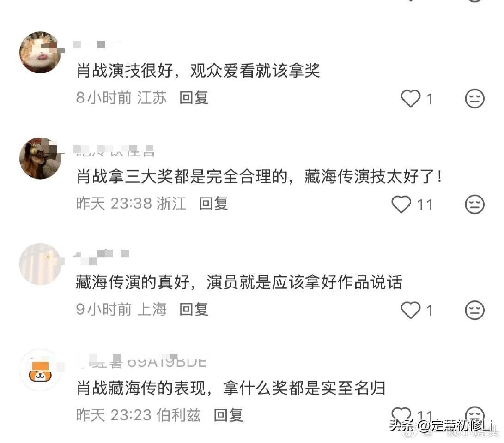Reply to the 昨天 23:38 浙江 comment

[213, 204]
